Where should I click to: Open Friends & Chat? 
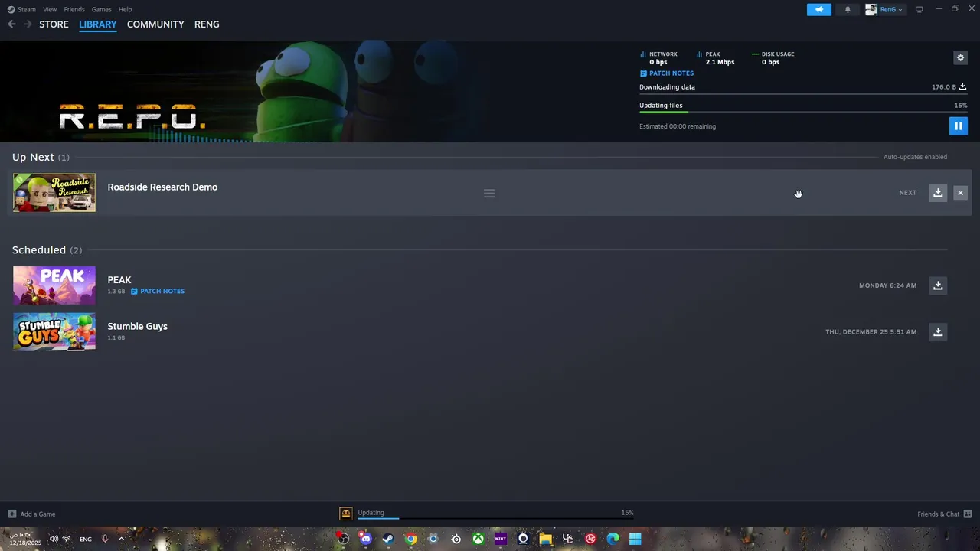click(x=944, y=514)
